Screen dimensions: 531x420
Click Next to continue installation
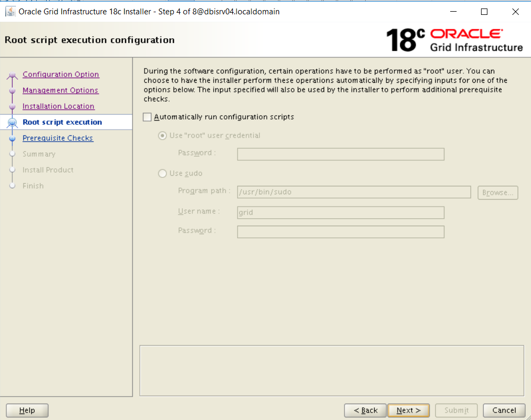(x=409, y=410)
